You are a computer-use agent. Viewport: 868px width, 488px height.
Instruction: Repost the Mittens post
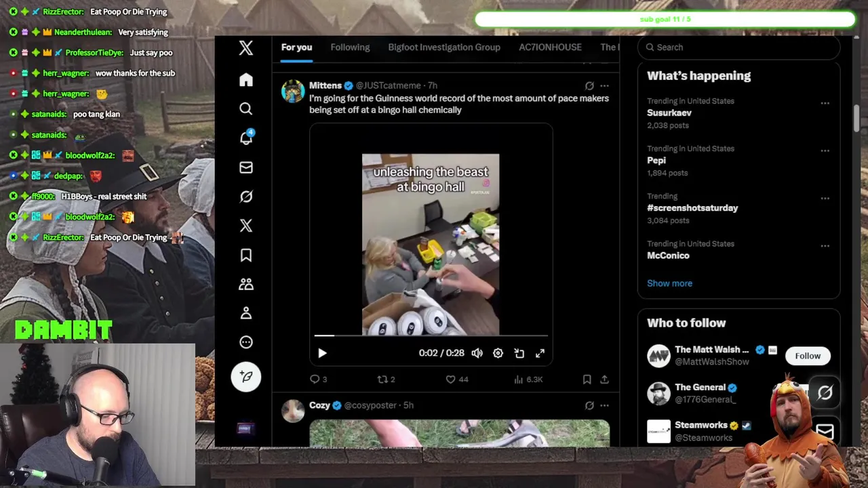(386, 380)
